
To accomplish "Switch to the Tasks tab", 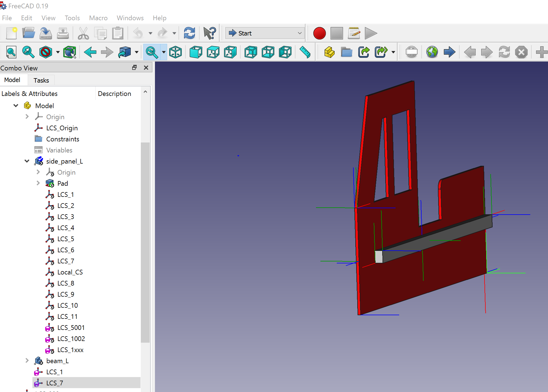I will pos(41,80).
